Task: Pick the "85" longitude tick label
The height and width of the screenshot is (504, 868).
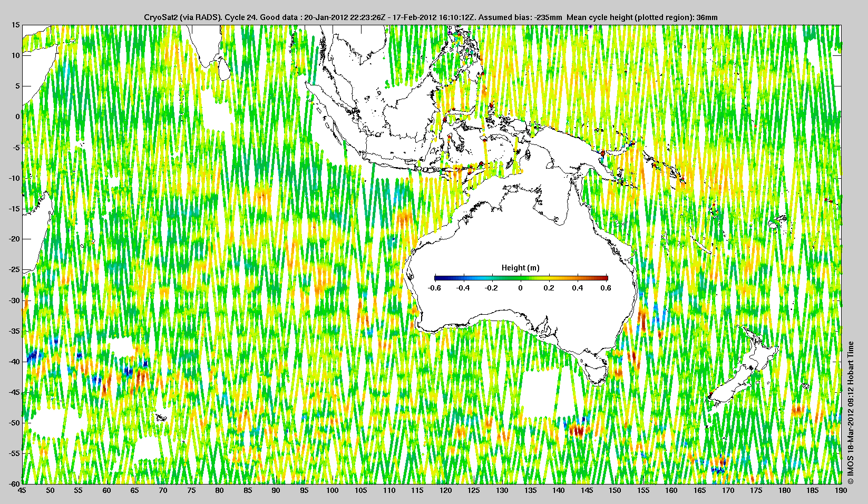Action: 248,490
